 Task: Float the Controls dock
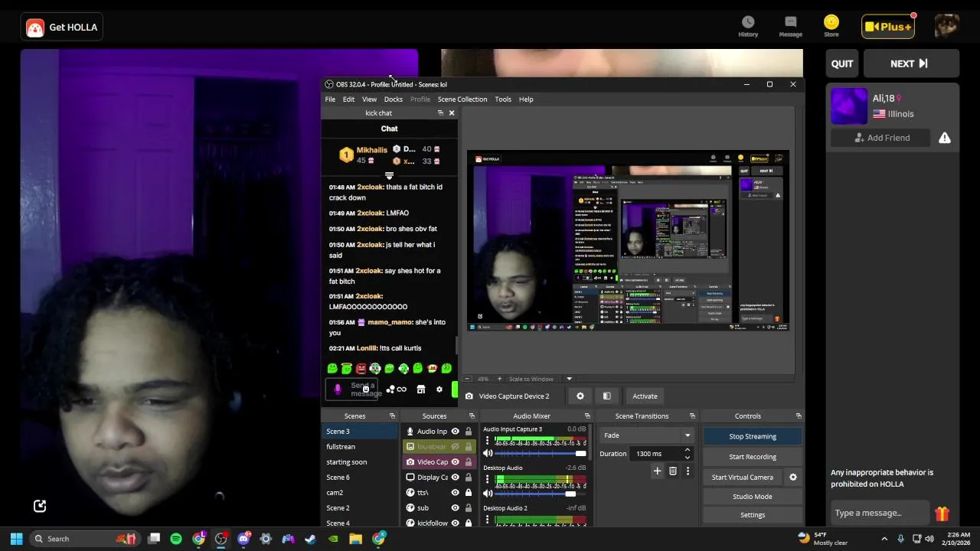[799, 416]
